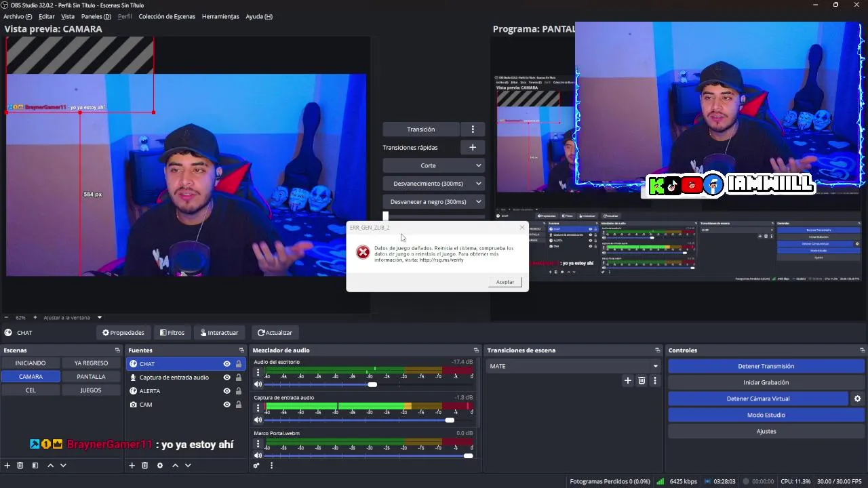
Task: Open the Vista menu
Action: click(68, 16)
